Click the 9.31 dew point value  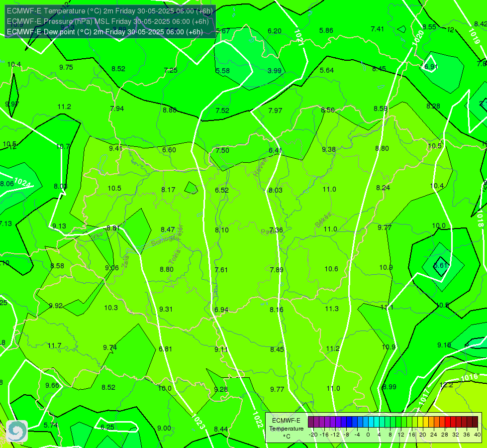[166, 309]
